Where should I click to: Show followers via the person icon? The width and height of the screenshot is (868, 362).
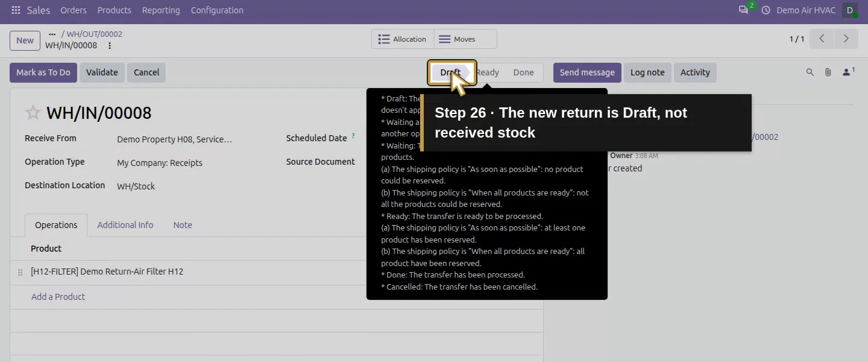(848, 72)
